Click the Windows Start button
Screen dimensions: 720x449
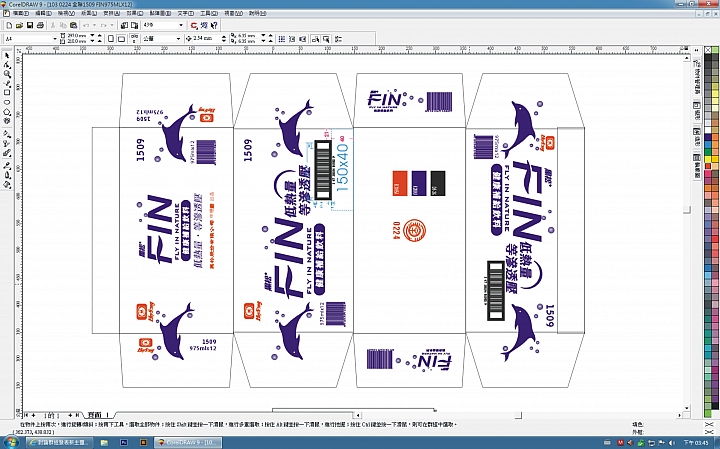click(x=11, y=443)
